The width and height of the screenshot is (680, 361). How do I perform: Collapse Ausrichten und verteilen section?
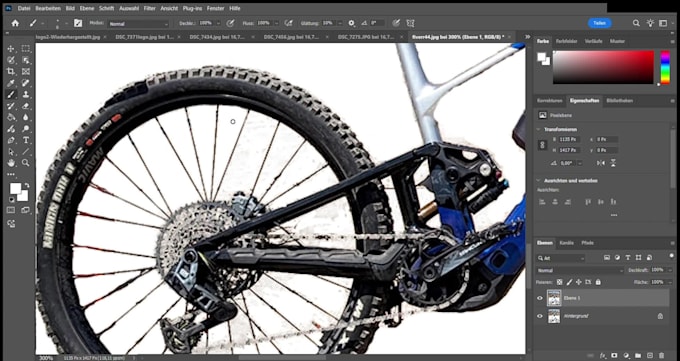pyautogui.click(x=539, y=180)
